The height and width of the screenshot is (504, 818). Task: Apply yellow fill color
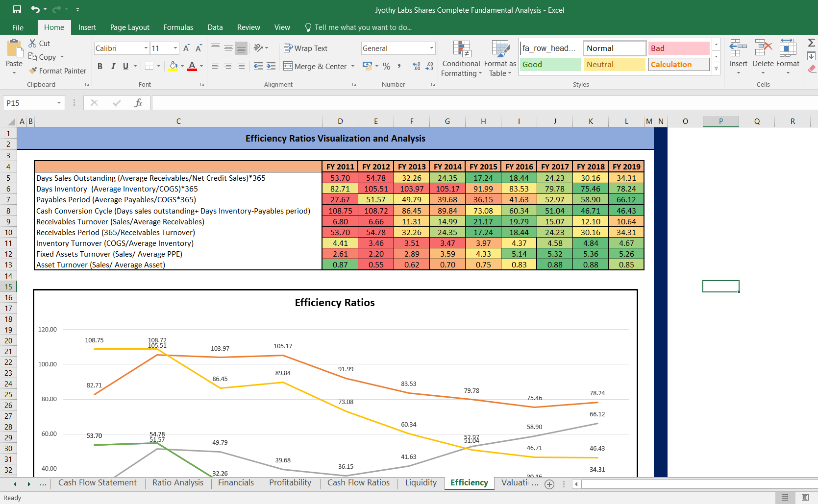coord(174,66)
